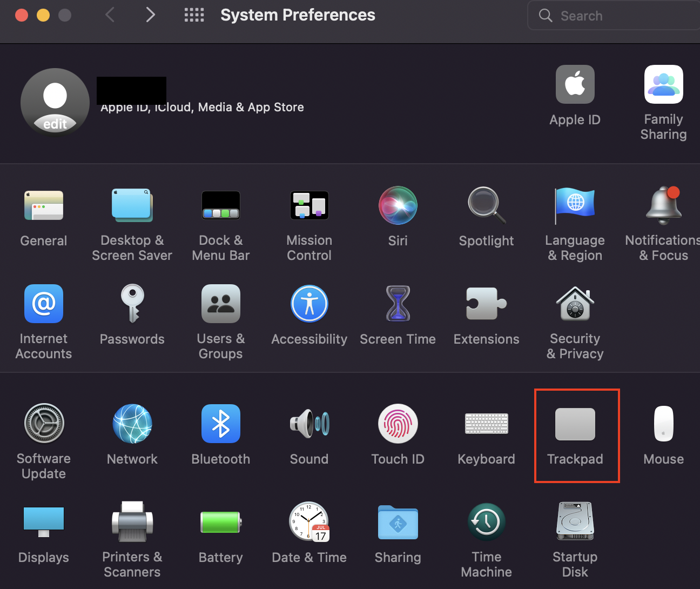Go back with the left chevron
700x589 pixels.
(110, 15)
